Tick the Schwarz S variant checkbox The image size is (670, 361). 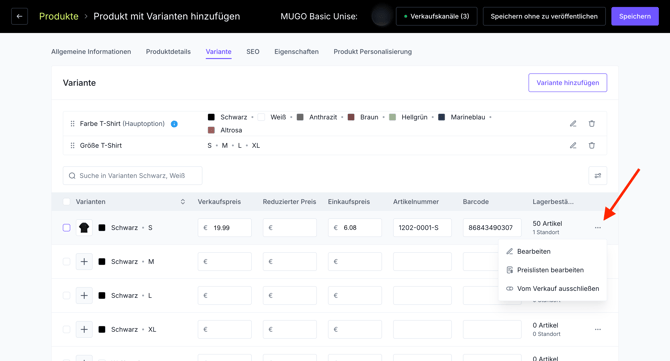coord(66,228)
